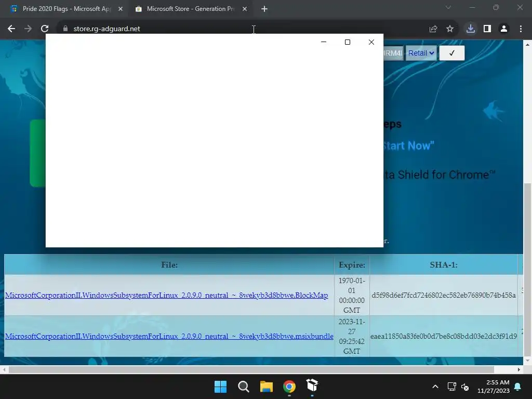Select the 1970-01-01 expire cell
Image resolution: width=532 pixels, height=399 pixels.
(x=352, y=295)
